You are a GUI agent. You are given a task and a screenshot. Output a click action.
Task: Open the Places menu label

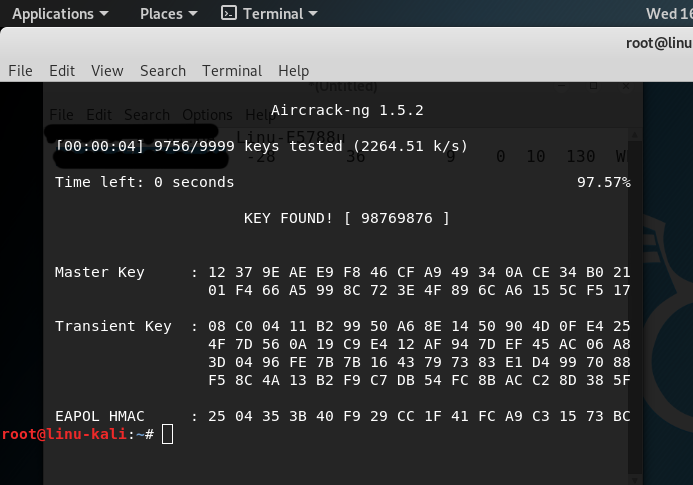(x=161, y=14)
